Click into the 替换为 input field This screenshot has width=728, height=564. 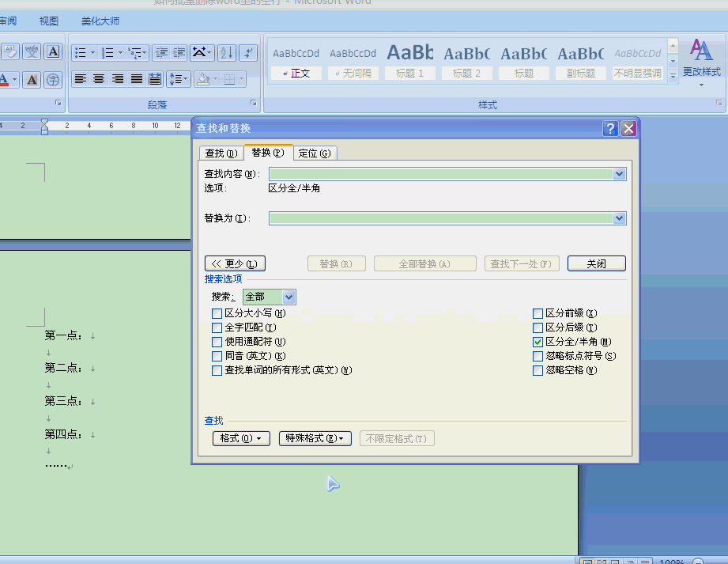point(441,218)
